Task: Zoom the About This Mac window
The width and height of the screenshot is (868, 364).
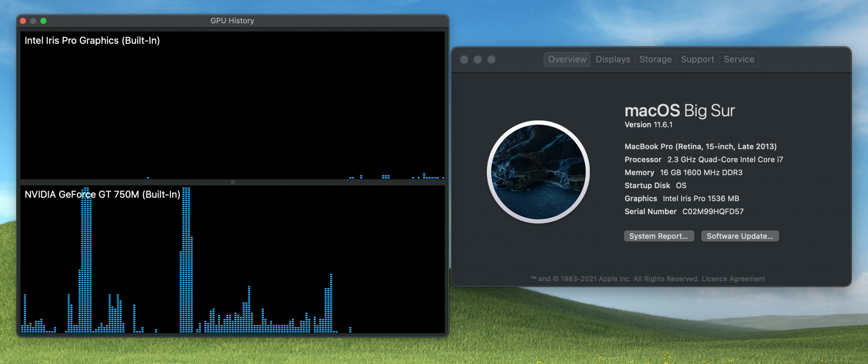Action: (491, 60)
